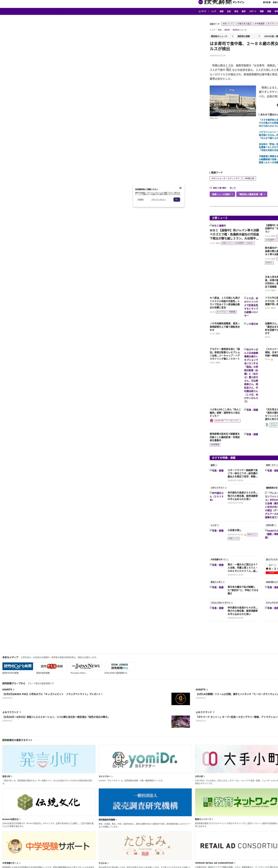
Task: Open the JR中央線快速電車 運転見合わせ article
Action: click(225, 327)
